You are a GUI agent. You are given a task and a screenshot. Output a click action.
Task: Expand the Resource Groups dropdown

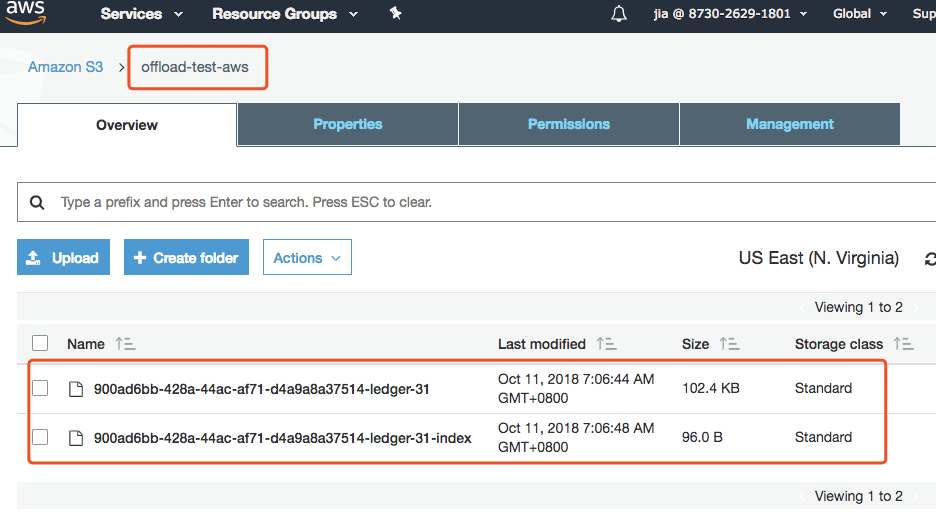(285, 14)
